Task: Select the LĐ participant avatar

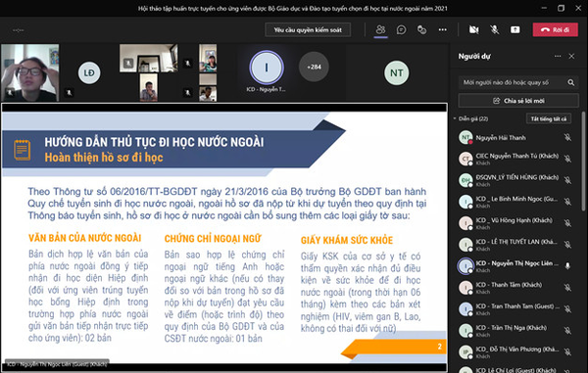Action: click(x=89, y=72)
